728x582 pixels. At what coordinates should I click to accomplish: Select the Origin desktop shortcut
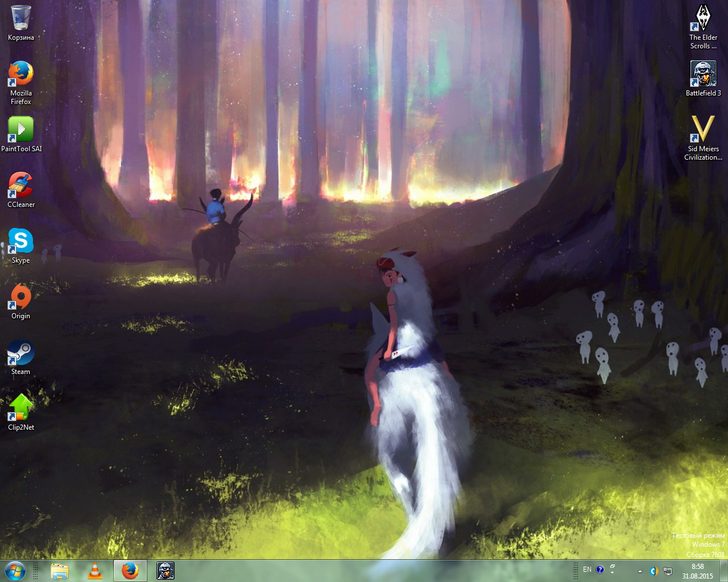pos(21,302)
